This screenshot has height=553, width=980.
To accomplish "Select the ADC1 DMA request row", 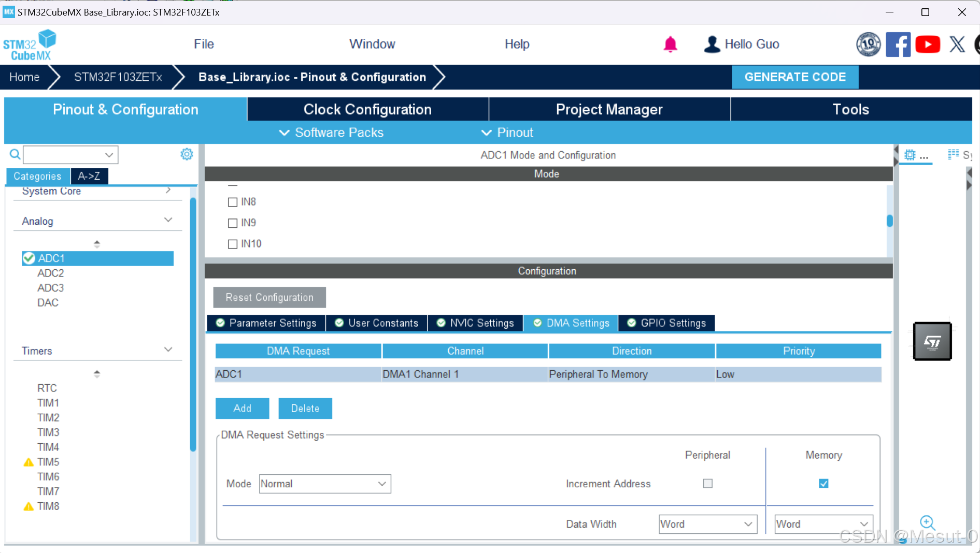I will 548,374.
